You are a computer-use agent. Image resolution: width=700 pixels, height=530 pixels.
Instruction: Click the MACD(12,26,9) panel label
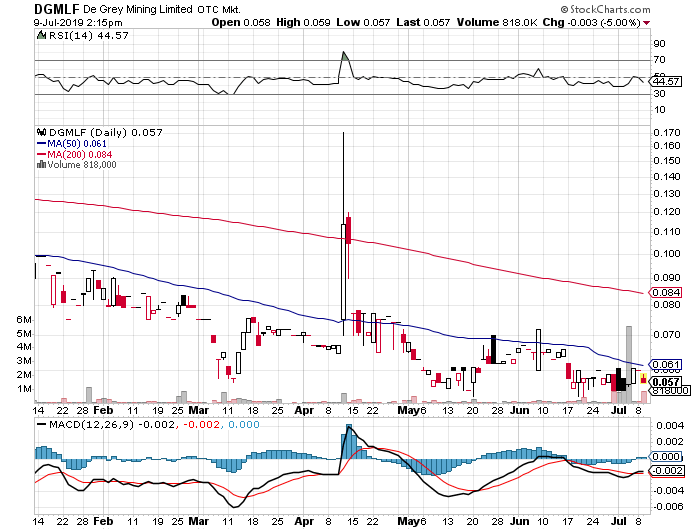91,424
